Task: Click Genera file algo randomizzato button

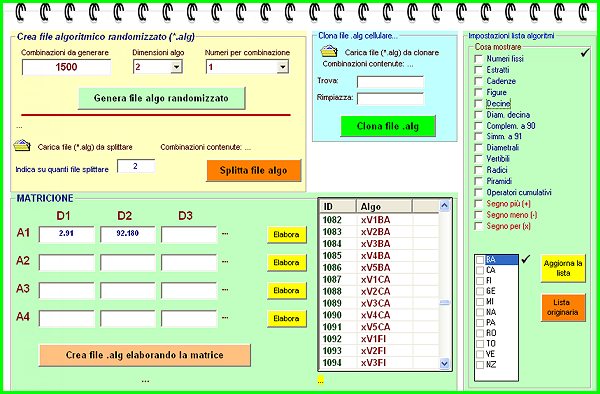Action: [x=161, y=98]
